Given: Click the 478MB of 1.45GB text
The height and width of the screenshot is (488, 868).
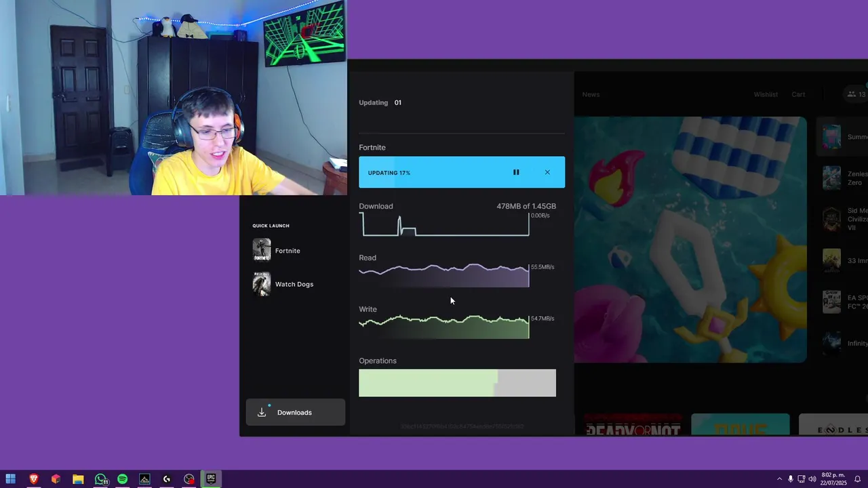Looking at the screenshot, I should click(x=526, y=206).
